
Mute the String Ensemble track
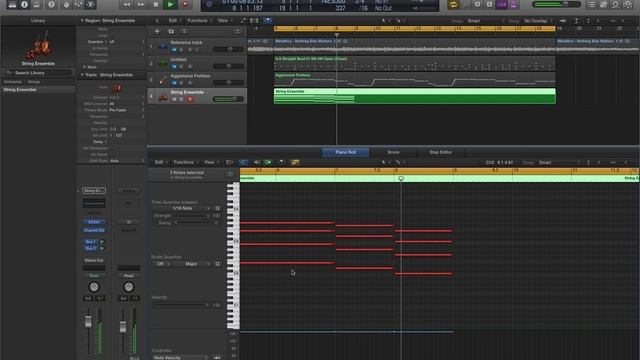click(x=174, y=99)
